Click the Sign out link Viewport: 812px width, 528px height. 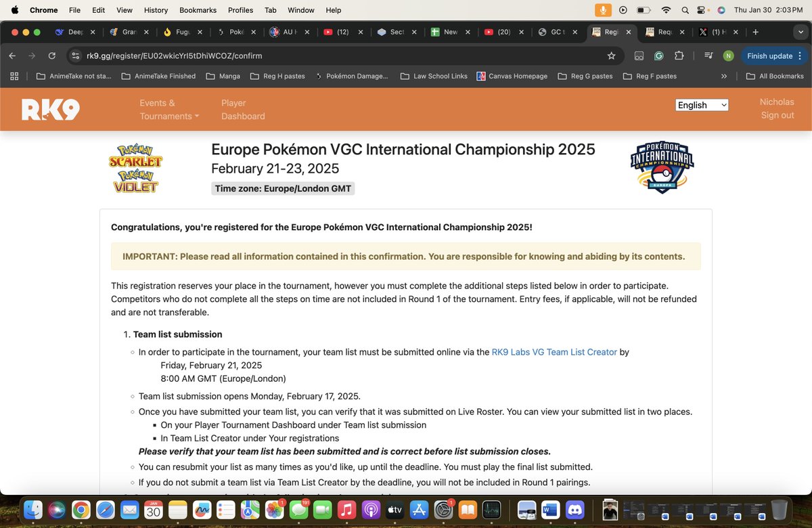point(777,115)
